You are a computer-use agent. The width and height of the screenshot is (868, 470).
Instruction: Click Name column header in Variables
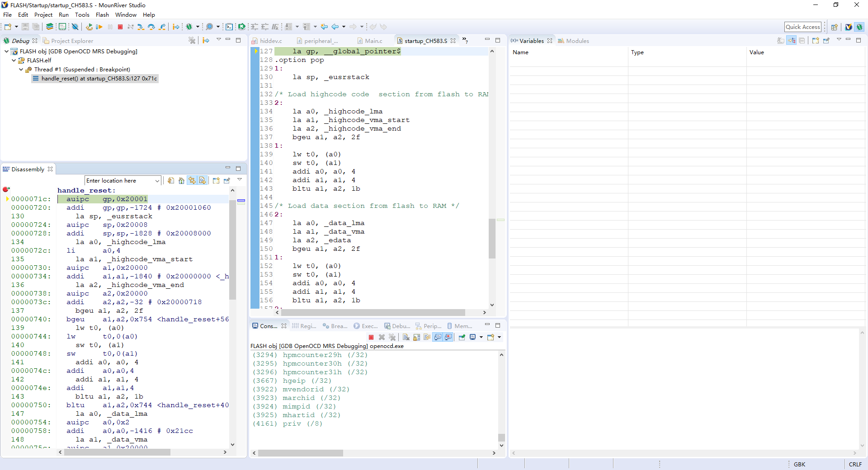[569, 52]
